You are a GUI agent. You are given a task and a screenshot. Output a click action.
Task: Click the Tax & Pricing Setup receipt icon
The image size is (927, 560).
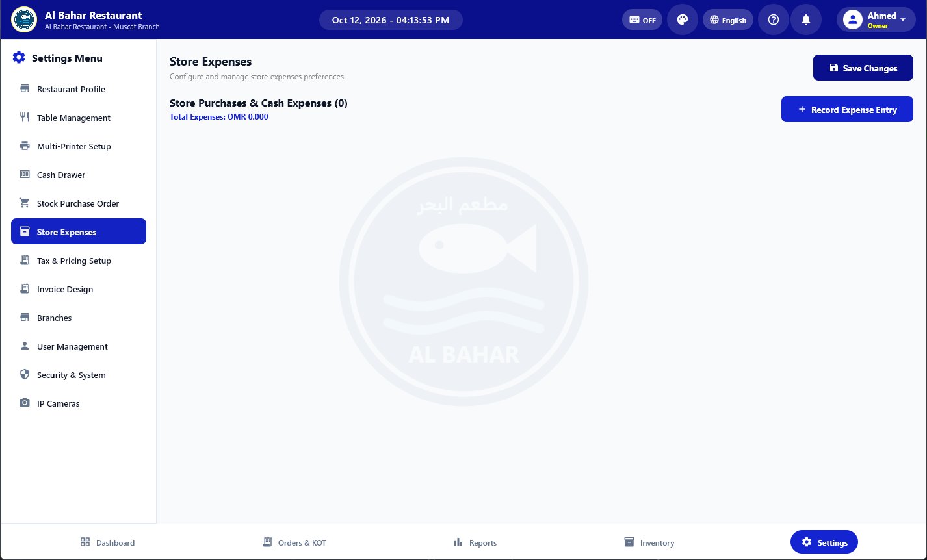(25, 261)
